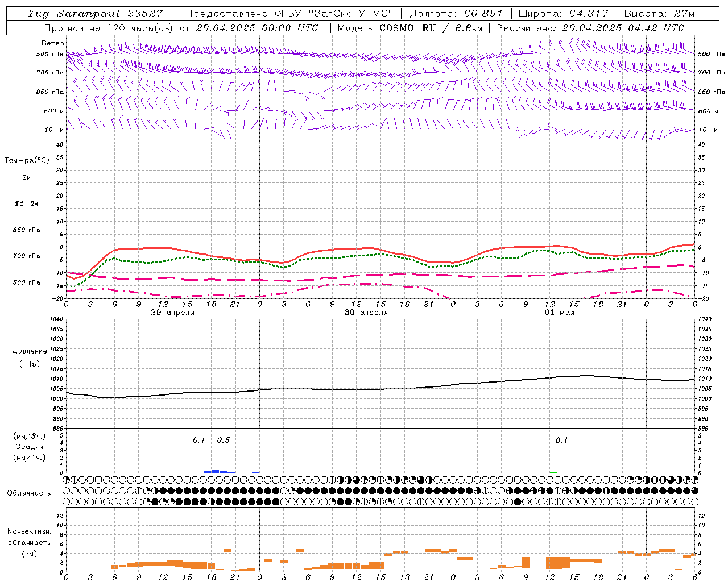Click the Тем-ра(°C) axis title

pos(27,161)
